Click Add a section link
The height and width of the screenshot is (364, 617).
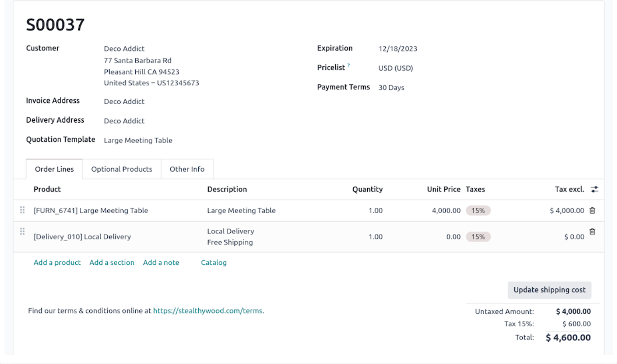pos(112,263)
